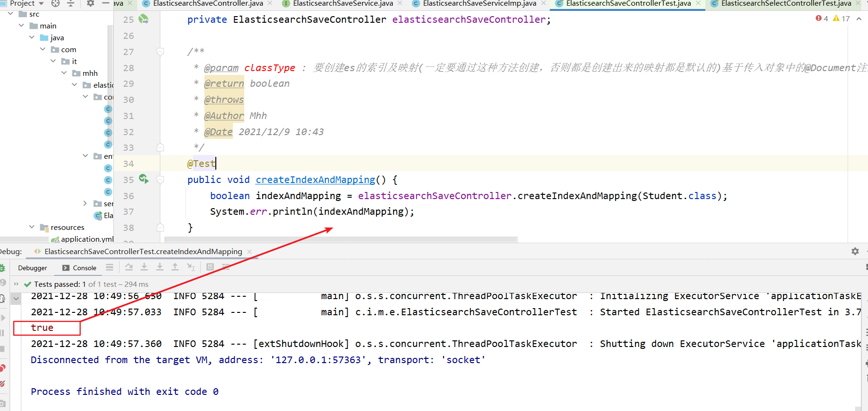The height and width of the screenshot is (411, 868).
Task: Close ElasticsearchSaveServiceImp.java tab
Action: click(544, 3)
